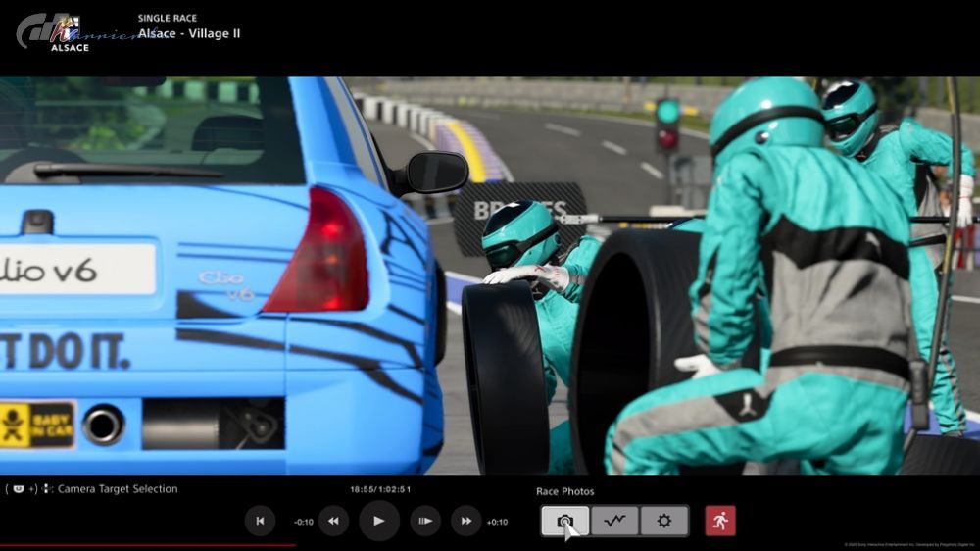Click the Race Photos label
Image resolution: width=980 pixels, height=551 pixels.
point(565,491)
